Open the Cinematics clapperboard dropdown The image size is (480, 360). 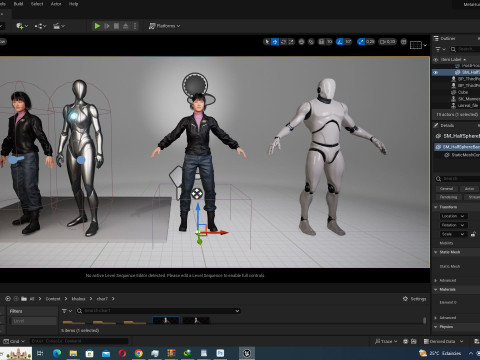point(59,26)
